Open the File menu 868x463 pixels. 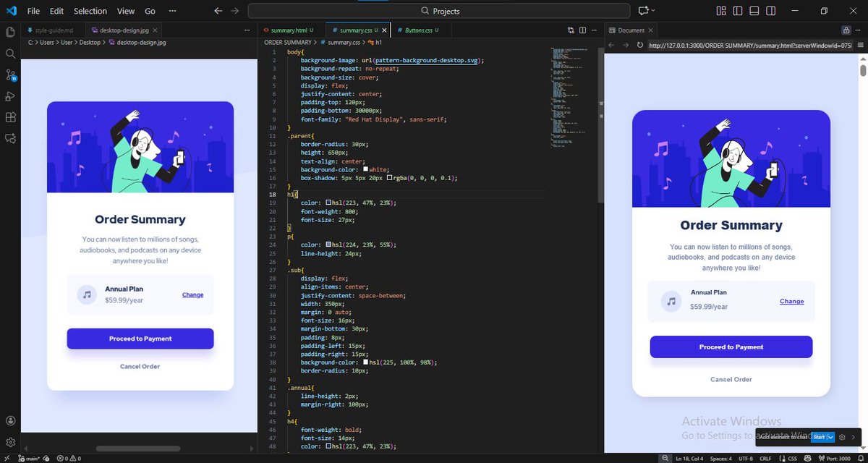pos(33,11)
